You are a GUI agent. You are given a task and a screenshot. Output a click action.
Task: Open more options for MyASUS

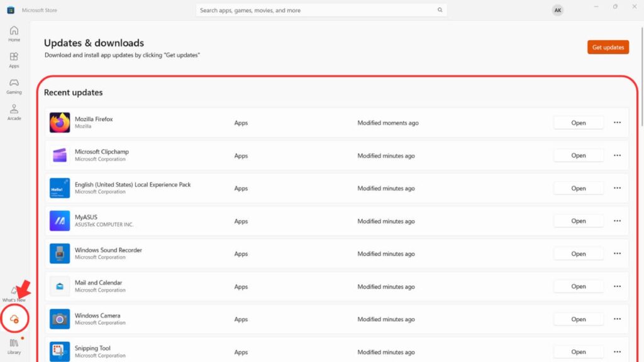pos(617,221)
